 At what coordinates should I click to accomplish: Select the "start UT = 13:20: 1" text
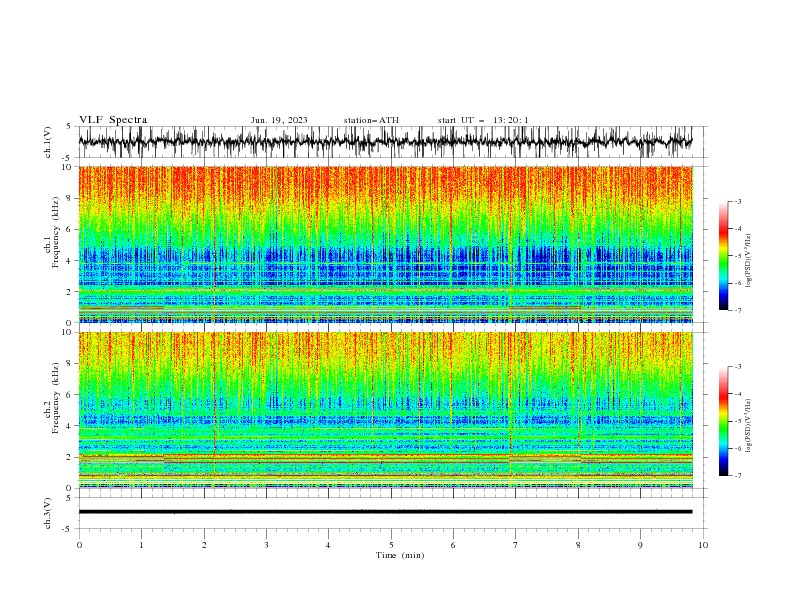483,120
